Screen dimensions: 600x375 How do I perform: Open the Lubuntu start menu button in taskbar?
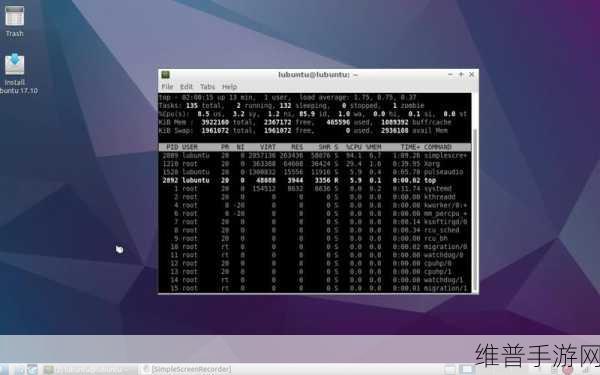[x=4, y=370]
